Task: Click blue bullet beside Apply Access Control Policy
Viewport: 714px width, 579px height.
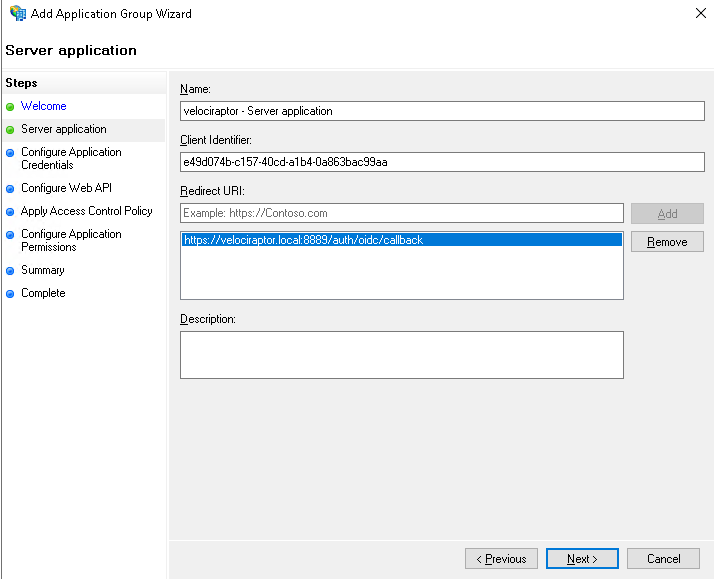Action: click(x=10, y=212)
